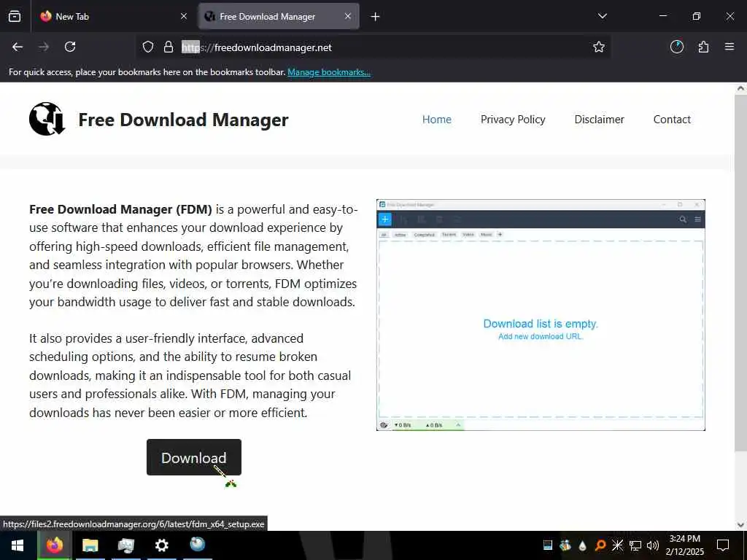The height and width of the screenshot is (560, 747).
Task: Open a new tab with the plus button
Action: pyautogui.click(x=376, y=17)
